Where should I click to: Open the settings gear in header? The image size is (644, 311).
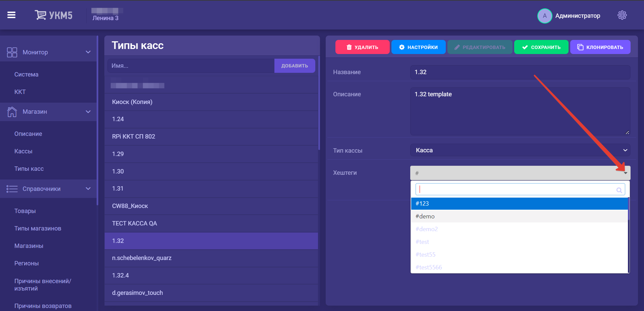[x=622, y=15]
